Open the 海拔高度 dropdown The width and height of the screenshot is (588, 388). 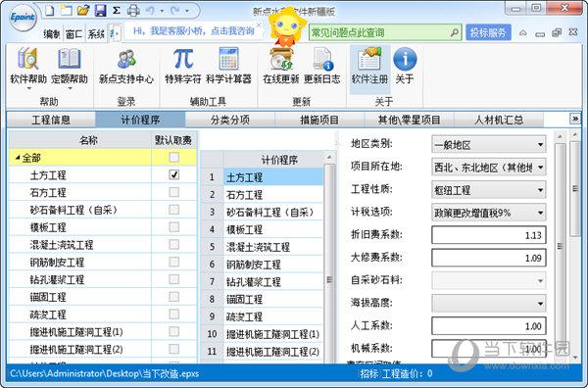[x=489, y=303]
